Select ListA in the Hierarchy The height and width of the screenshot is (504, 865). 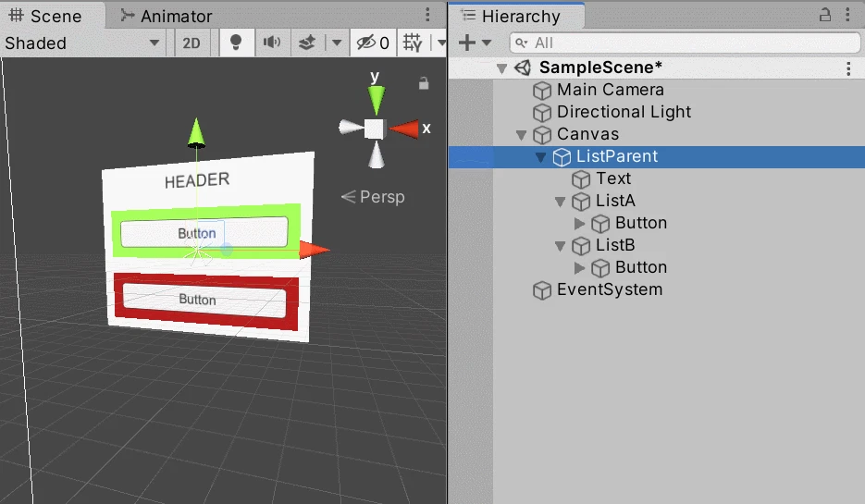pos(615,201)
